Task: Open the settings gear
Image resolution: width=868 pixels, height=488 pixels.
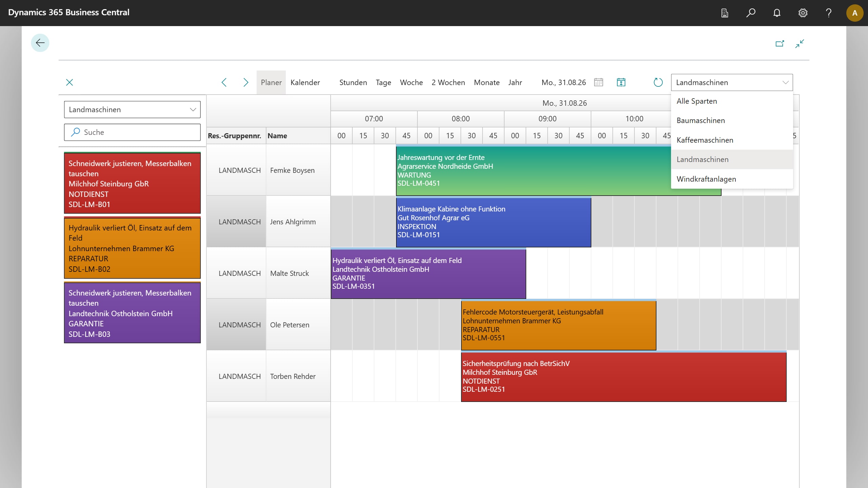Action: tap(803, 13)
